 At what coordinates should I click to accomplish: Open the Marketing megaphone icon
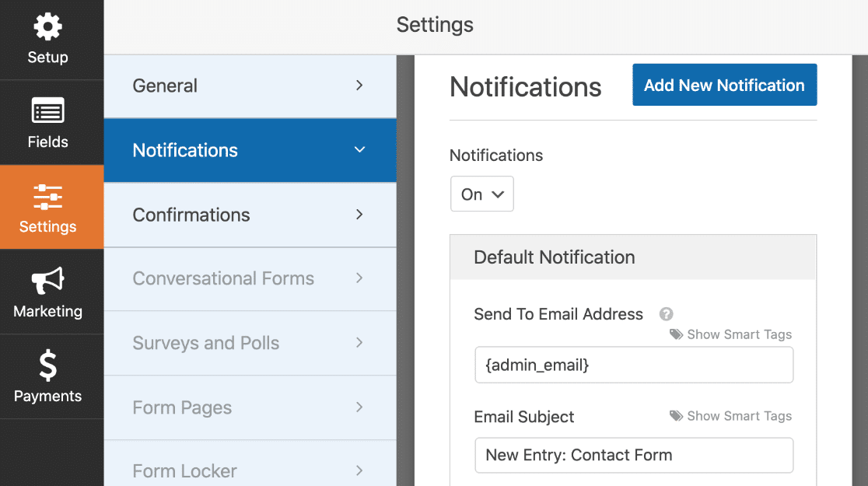[x=47, y=281]
